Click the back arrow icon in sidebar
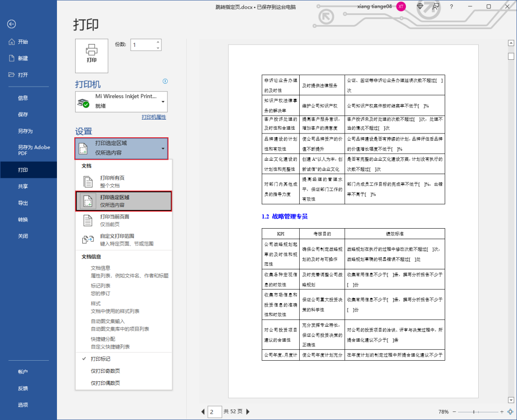The height and width of the screenshot is (420, 517). coord(11,24)
